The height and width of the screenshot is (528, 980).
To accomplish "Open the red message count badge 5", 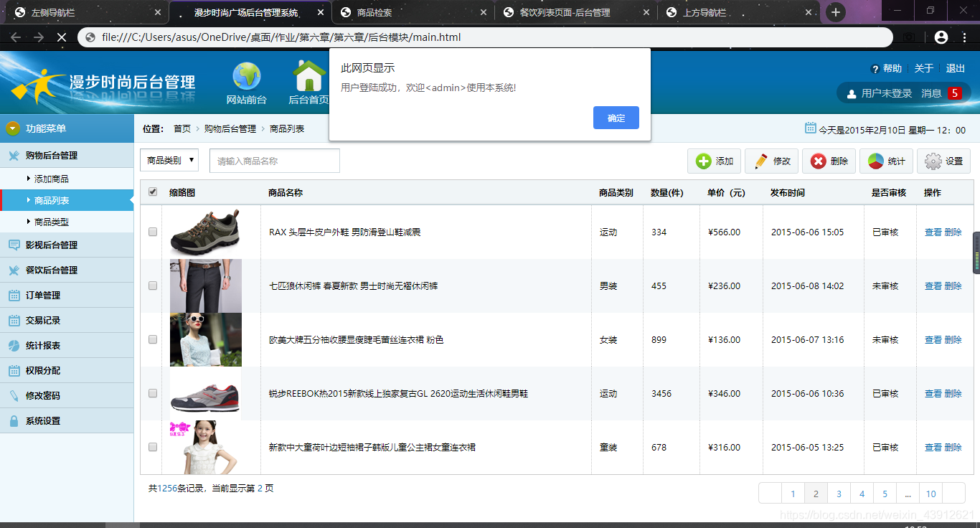I will pos(954,93).
